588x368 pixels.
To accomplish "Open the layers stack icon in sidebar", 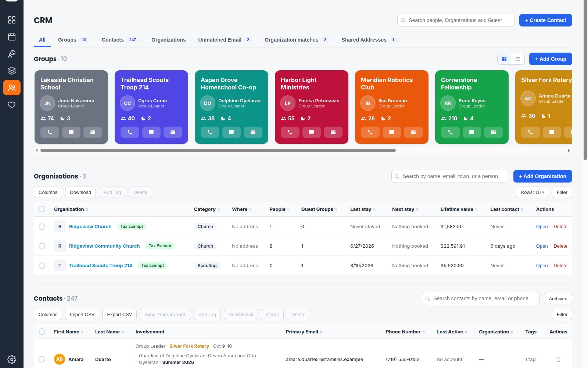I will (x=12, y=71).
